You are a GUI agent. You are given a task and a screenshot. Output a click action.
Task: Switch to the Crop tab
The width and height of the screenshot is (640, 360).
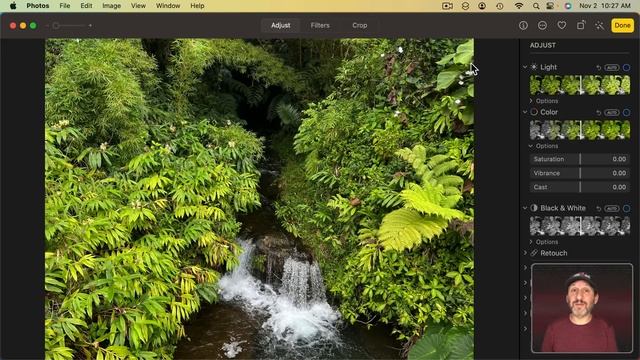(x=360, y=25)
